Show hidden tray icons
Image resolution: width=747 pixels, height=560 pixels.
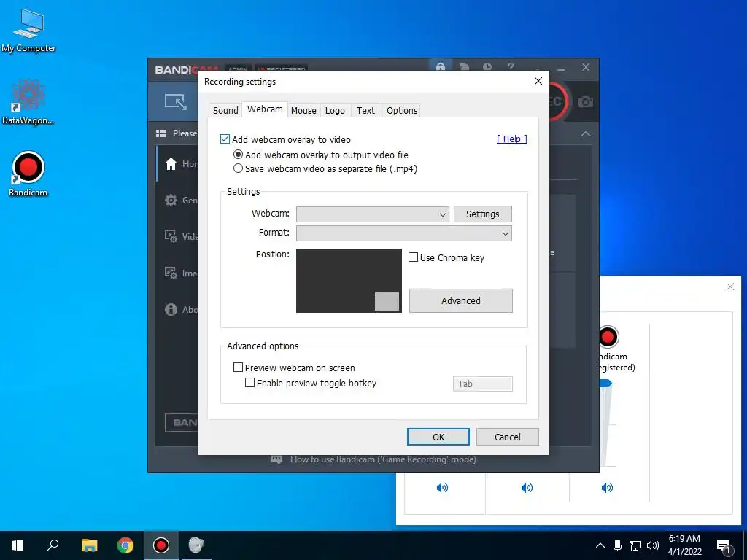[x=600, y=545]
